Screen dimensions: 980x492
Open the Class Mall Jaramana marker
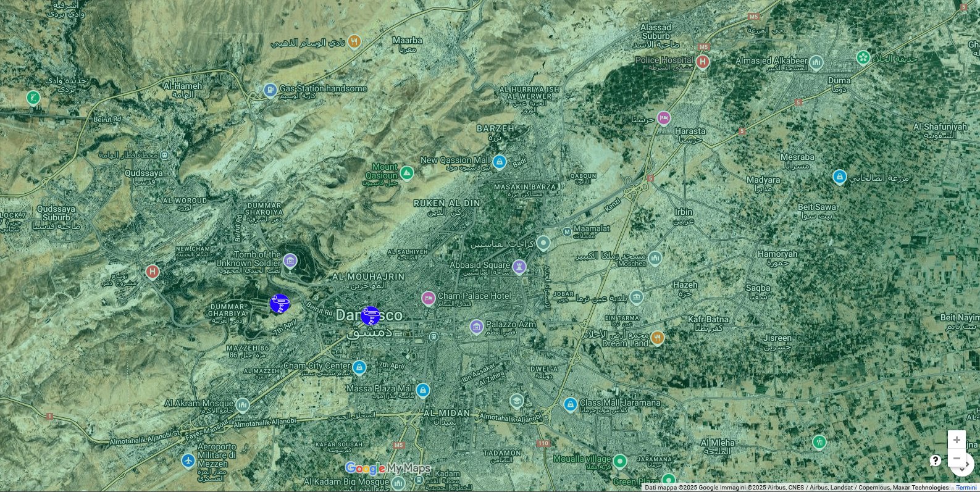(571, 404)
